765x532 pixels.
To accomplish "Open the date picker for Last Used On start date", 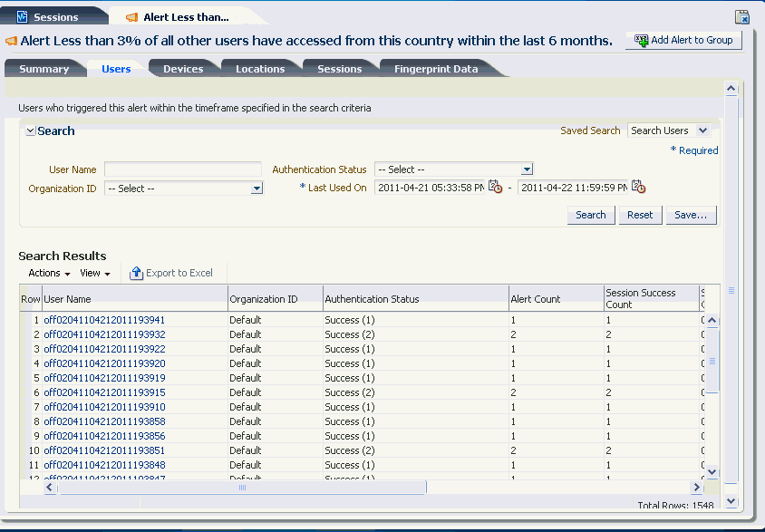I will tap(493, 188).
